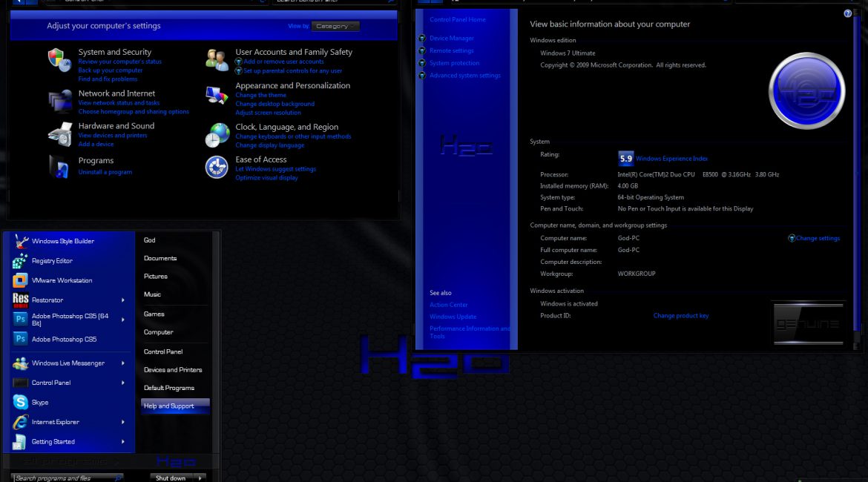Expand Restorator submenu arrow
The width and height of the screenshot is (868, 482).
(123, 300)
